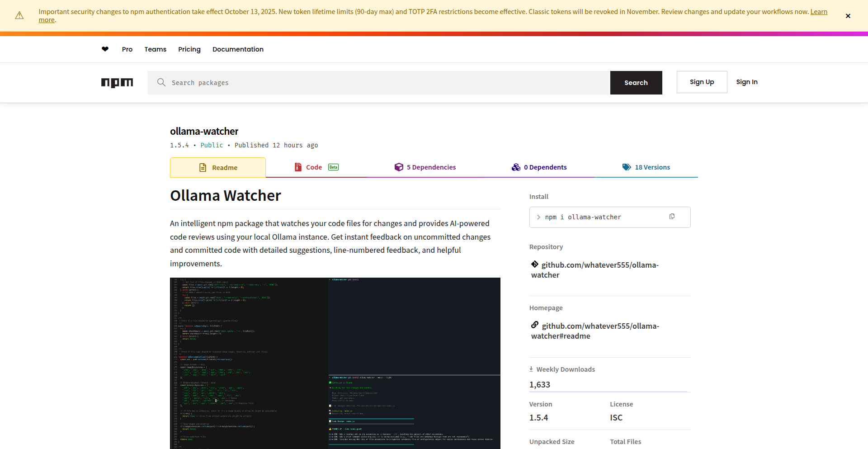Click the download icon beside Weekly Downloads
868x449 pixels.
pyautogui.click(x=532, y=369)
